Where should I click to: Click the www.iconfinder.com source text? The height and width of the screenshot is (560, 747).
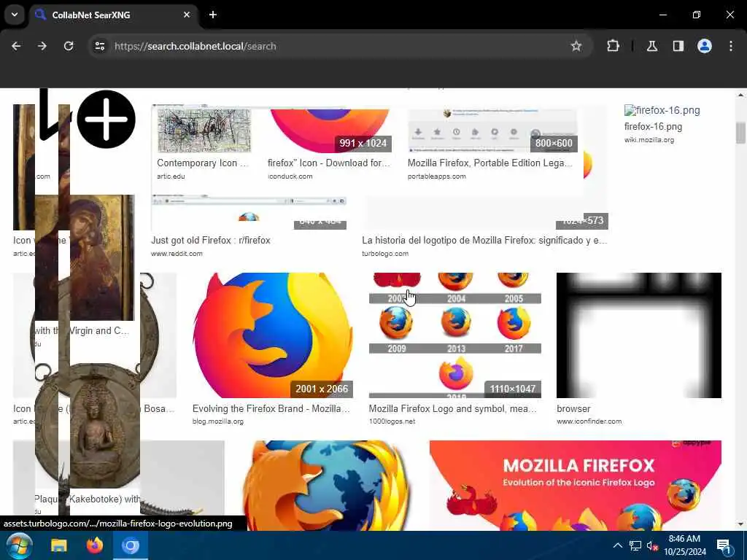[x=589, y=421]
